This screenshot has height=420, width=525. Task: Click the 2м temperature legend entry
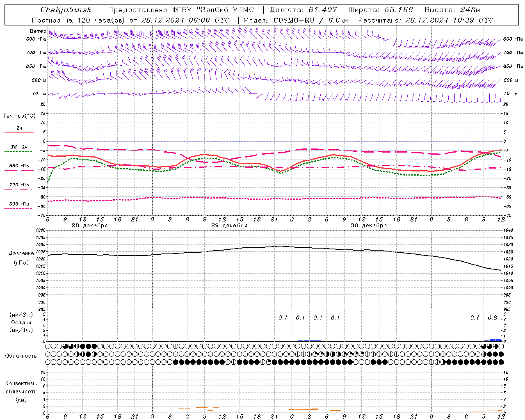(x=19, y=128)
